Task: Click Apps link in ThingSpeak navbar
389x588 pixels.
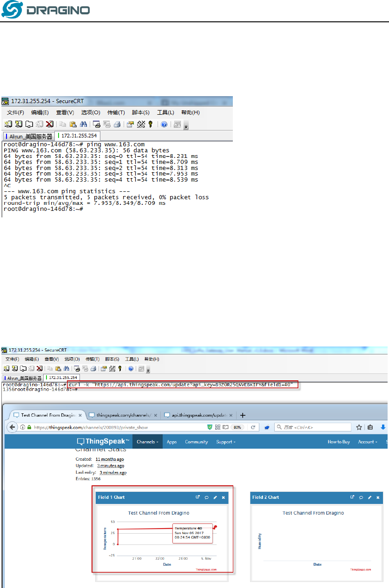Action: [x=171, y=442]
